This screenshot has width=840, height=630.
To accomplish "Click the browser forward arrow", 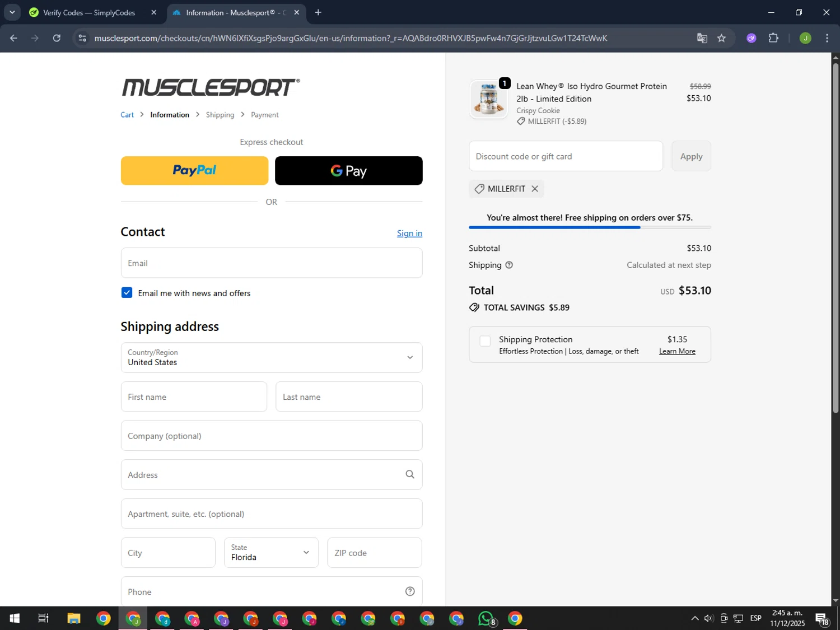I will (35, 38).
